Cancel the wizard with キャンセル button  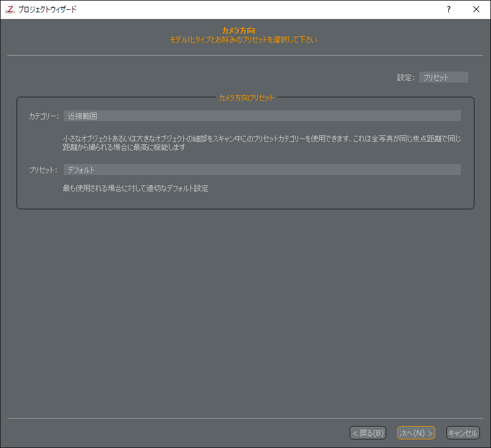click(x=463, y=433)
